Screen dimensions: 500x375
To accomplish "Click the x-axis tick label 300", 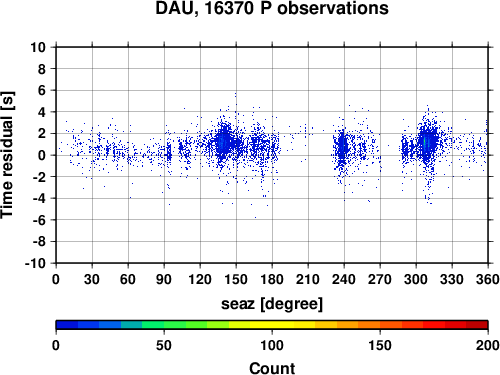I will 416,279.
